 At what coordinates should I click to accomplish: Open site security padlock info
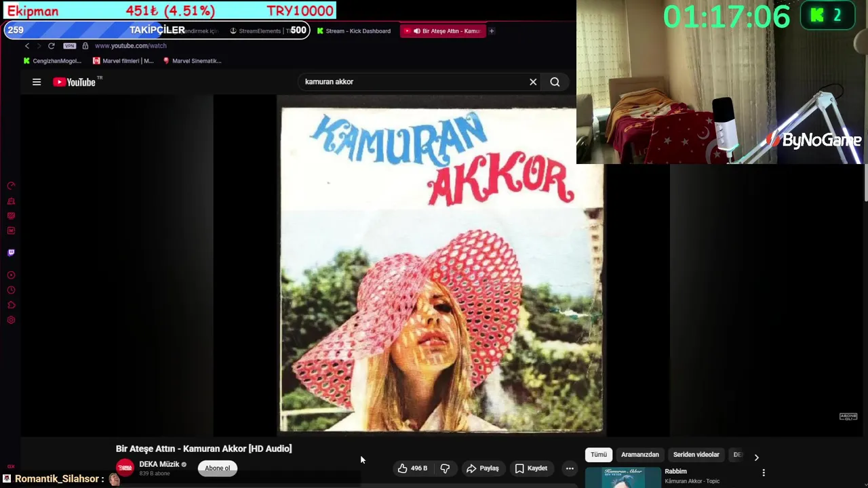(85, 45)
